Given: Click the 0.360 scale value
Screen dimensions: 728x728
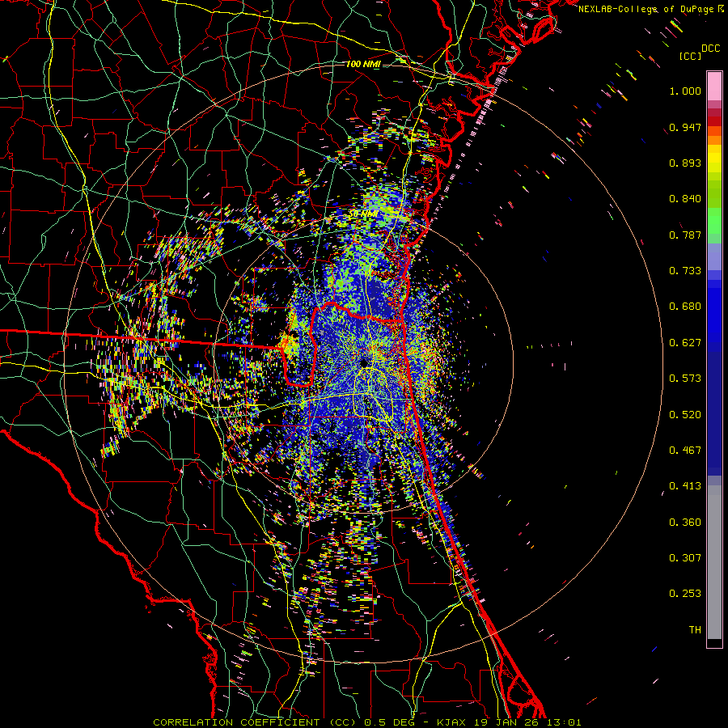Looking at the screenshot, I should pos(685,523).
